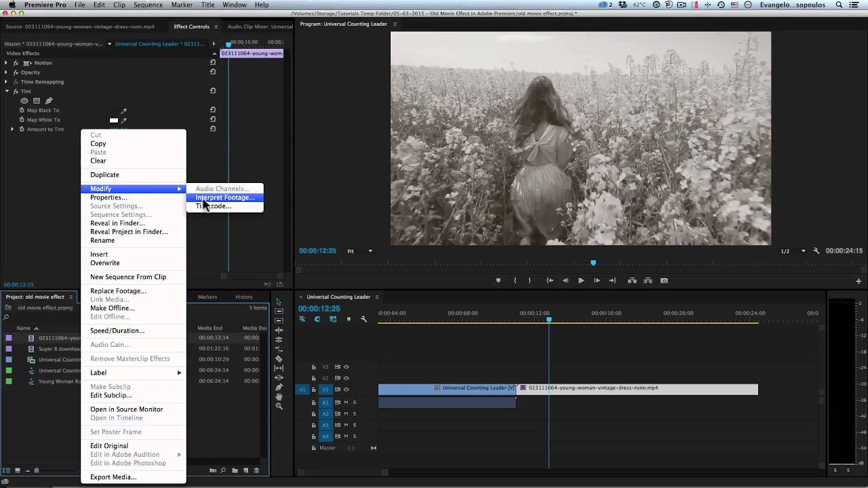This screenshot has height=488, width=868.
Task: Reset the Motion effect
Action: point(213,63)
